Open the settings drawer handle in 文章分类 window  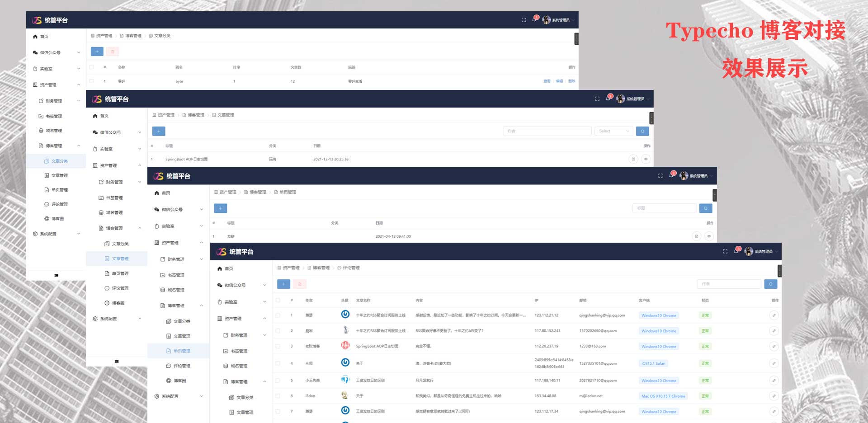click(576, 39)
